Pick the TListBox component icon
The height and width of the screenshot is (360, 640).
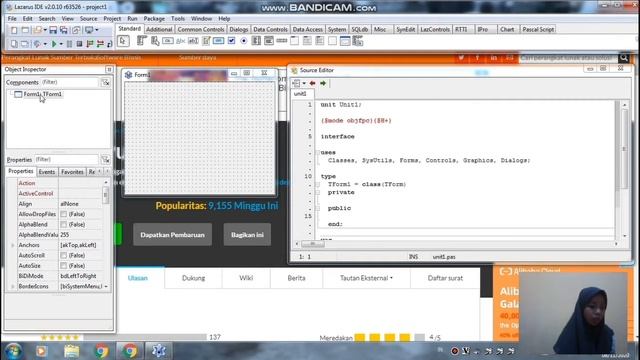(x=256, y=41)
